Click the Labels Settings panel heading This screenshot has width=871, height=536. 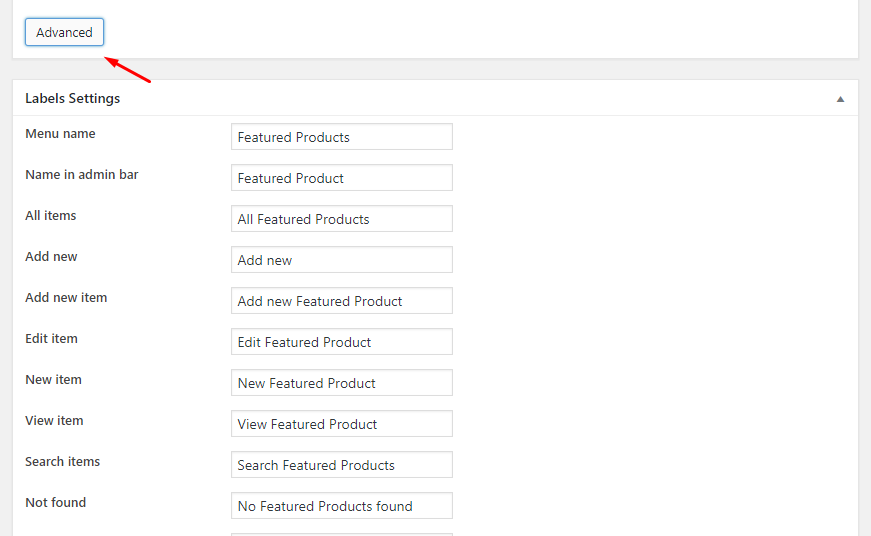[x=72, y=99]
